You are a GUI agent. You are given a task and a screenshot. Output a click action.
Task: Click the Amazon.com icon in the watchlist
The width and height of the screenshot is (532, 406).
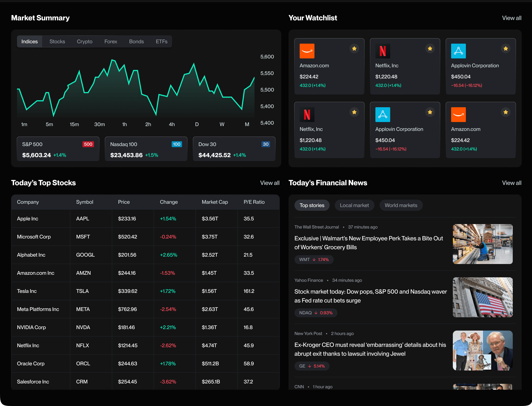(x=307, y=51)
